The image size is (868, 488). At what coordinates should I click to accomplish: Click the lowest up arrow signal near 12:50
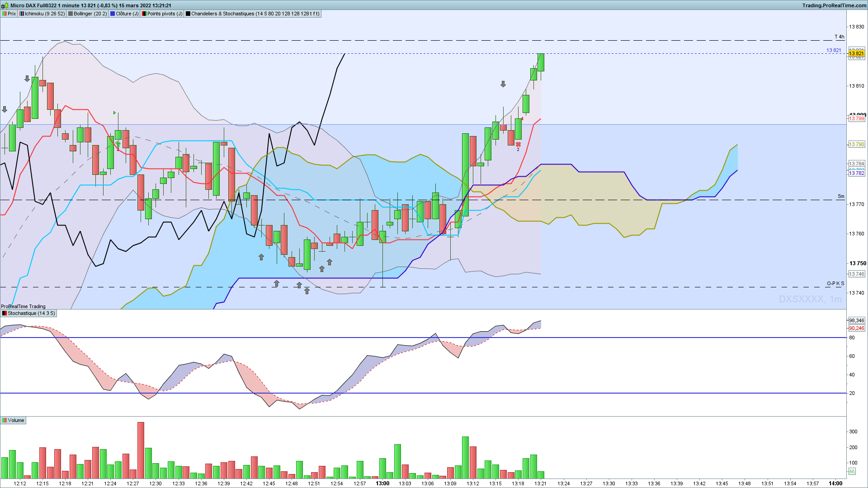click(307, 291)
